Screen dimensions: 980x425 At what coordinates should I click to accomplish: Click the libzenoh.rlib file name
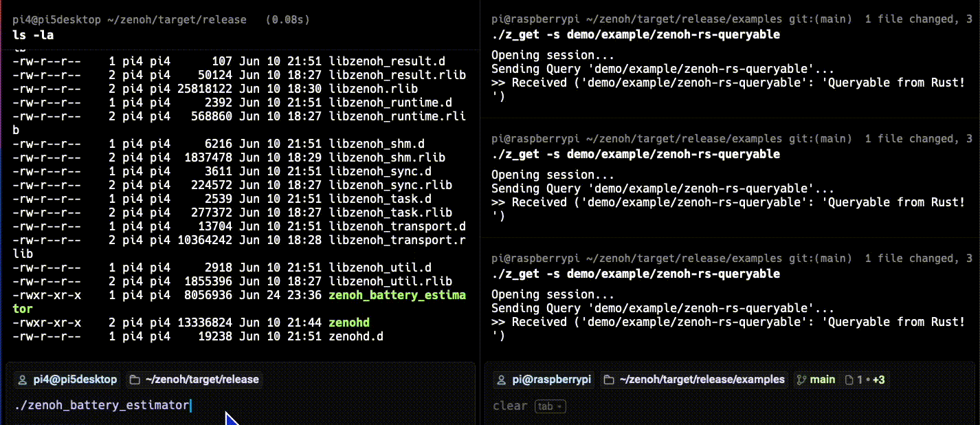point(373,89)
